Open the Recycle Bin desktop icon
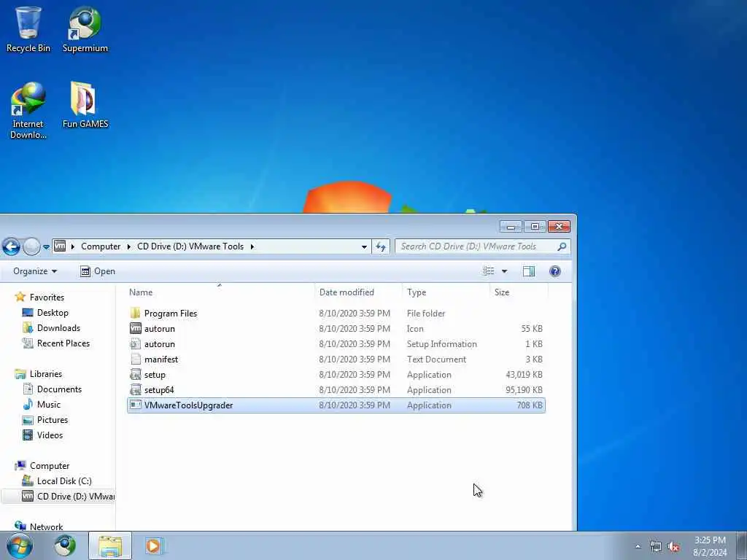The image size is (747, 560). click(28, 29)
